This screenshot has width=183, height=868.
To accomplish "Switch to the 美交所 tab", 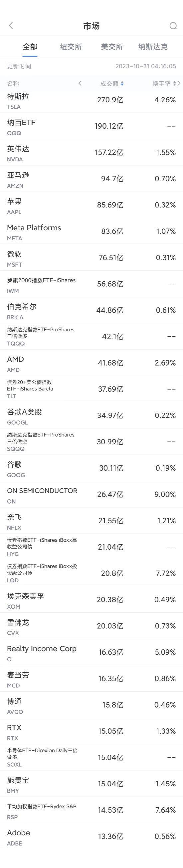I will [x=112, y=47].
